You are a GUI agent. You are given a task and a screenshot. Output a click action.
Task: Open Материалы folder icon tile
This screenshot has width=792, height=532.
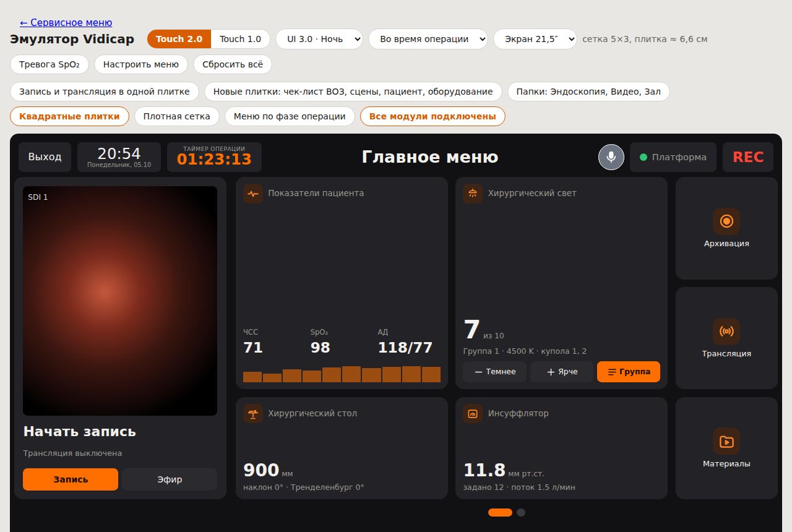726,448
